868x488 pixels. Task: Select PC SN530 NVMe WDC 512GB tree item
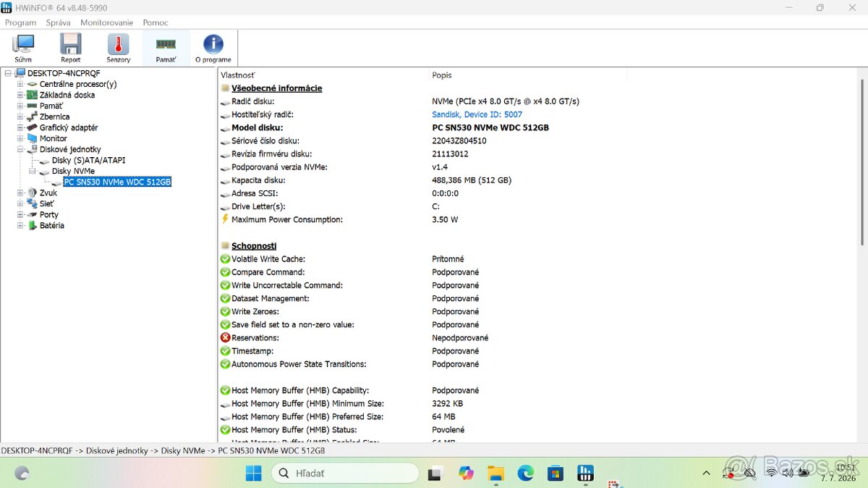[117, 182]
